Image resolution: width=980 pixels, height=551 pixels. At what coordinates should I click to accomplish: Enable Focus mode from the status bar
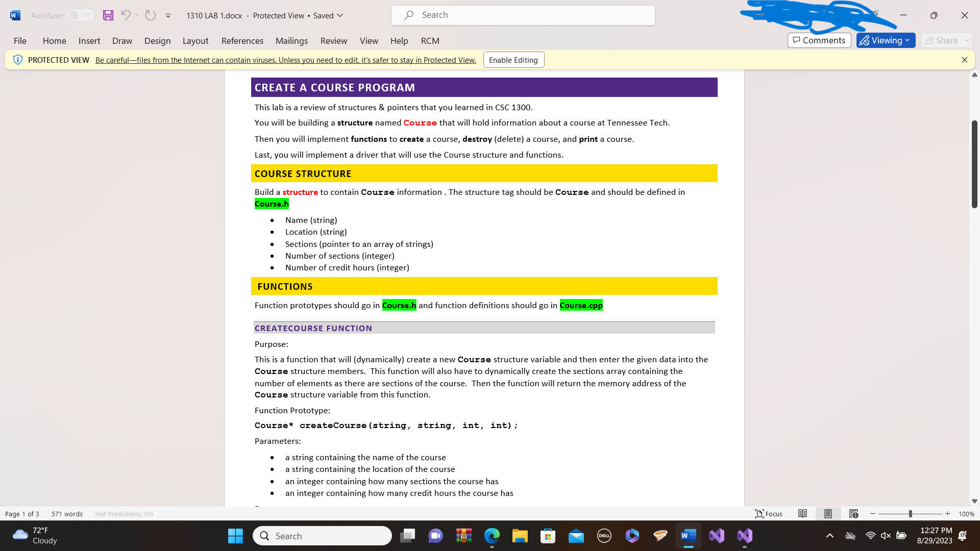(769, 514)
